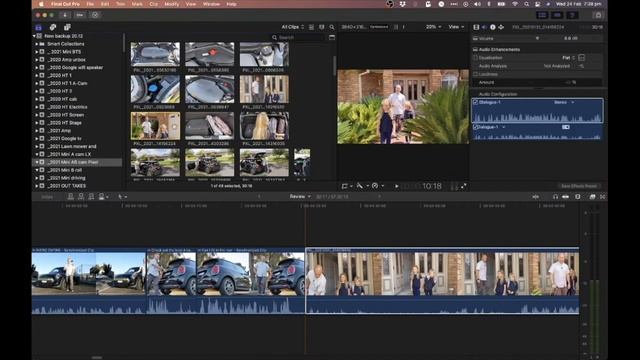Toggle the first Dialogue-1 stereo channel checkbox
This screenshot has width=640, height=360.
click(x=476, y=102)
